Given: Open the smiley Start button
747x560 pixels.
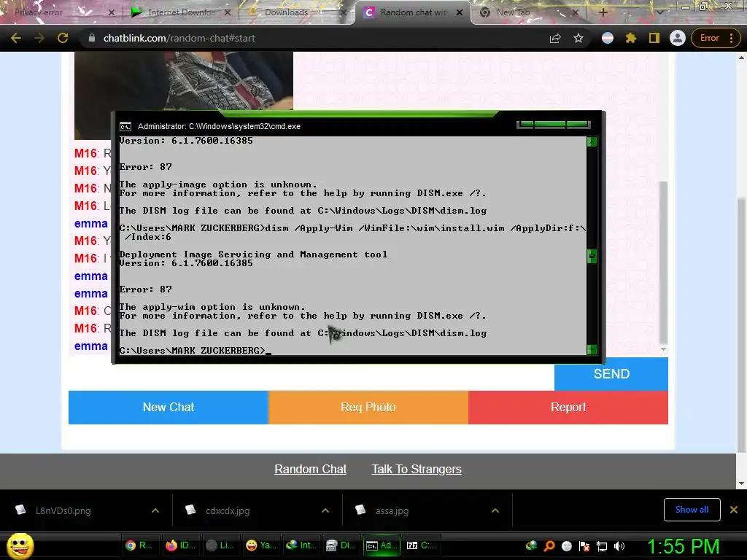Looking at the screenshot, I should [x=20, y=545].
